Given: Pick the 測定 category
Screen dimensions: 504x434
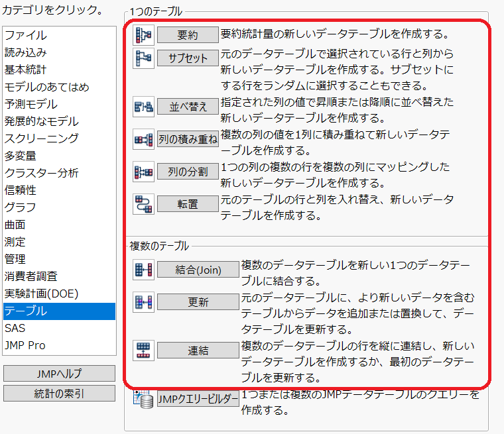Looking at the screenshot, I should pyautogui.click(x=59, y=242).
